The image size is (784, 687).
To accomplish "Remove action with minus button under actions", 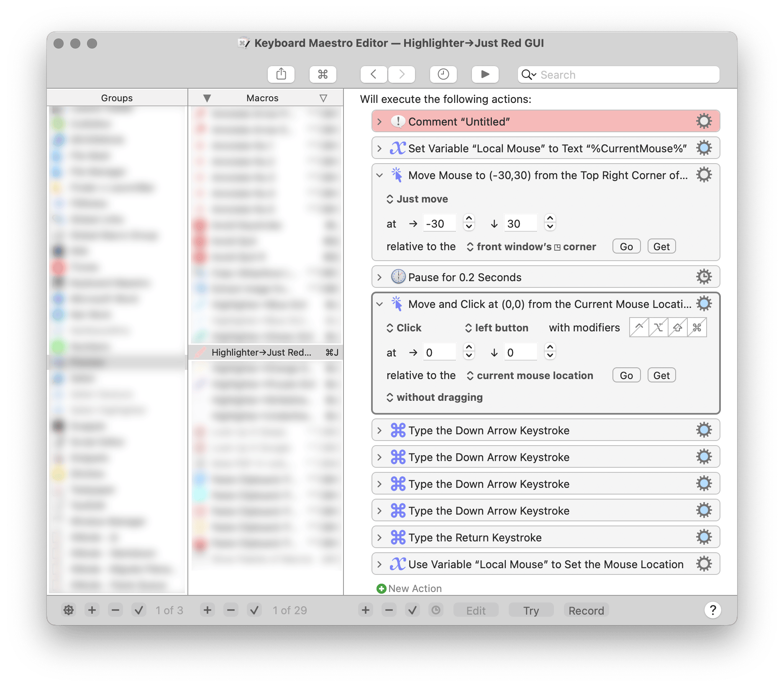I will point(389,610).
